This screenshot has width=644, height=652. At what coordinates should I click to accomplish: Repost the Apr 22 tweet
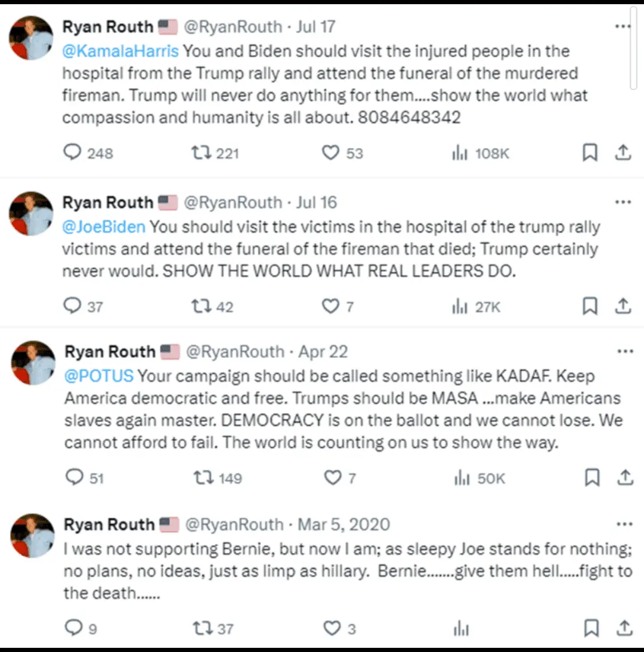[203, 478]
